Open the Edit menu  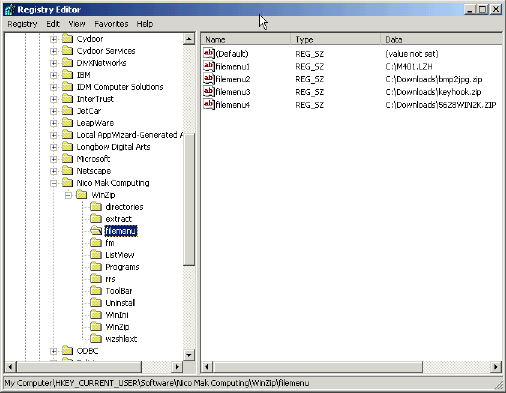[x=53, y=24]
